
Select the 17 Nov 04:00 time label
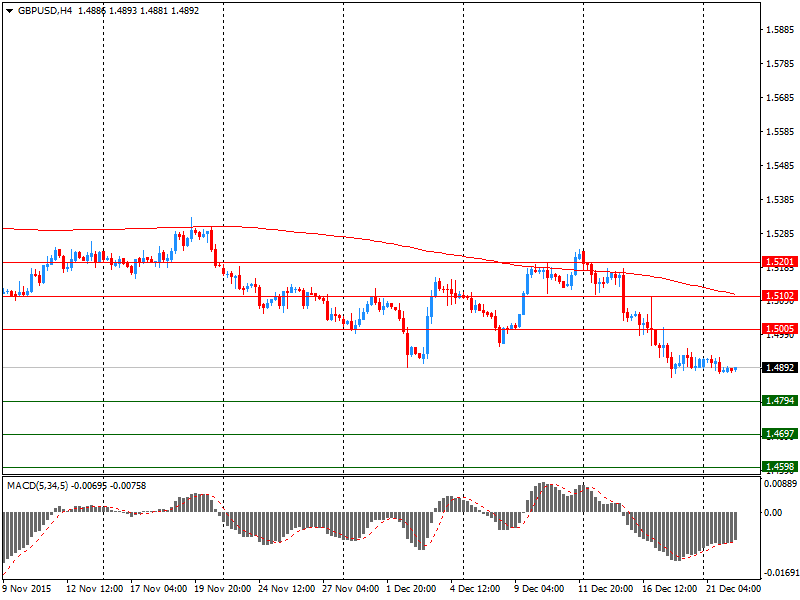(x=159, y=589)
